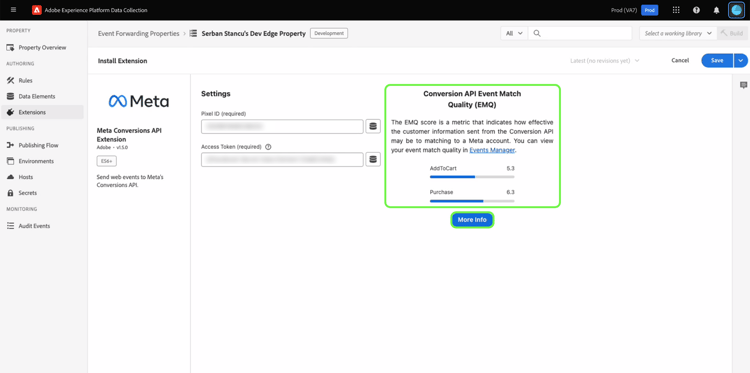
Task: Click the Prod environment badge
Action: pyautogui.click(x=650, y=10)
